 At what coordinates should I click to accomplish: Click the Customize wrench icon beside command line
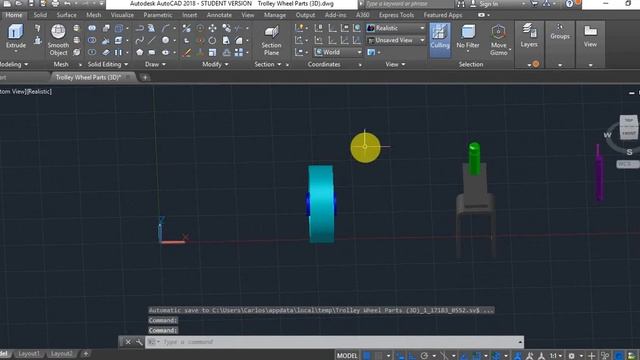pos(139,342)
